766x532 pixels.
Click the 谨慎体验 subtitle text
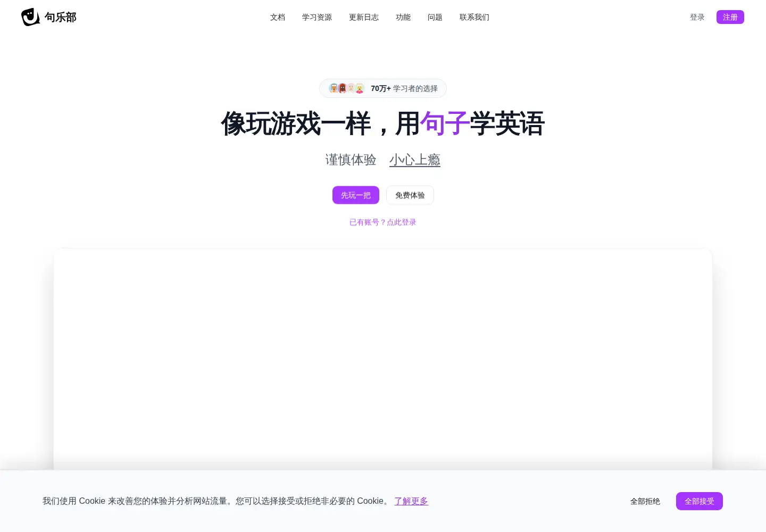pyautogui.click(x=351, y=160)
